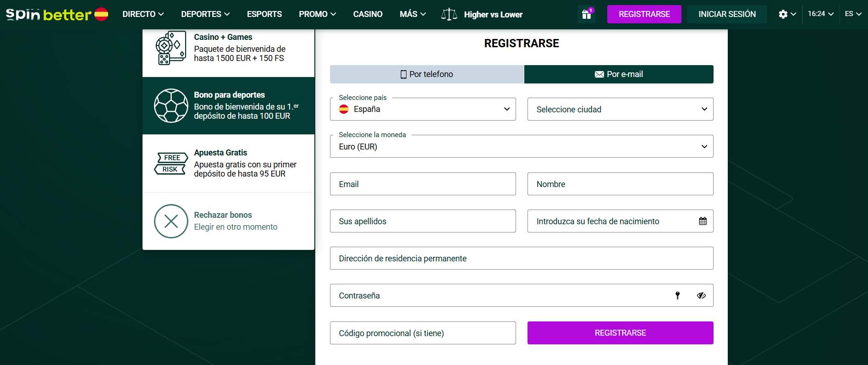Open the birth date calendar icon
Image resolution: width=868 pixels, height=365 pixels.
coord(703,221)
